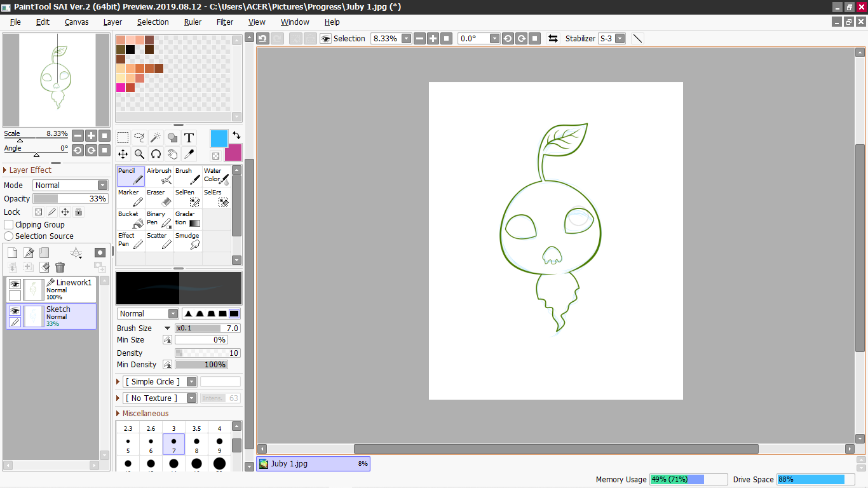Viewport: 868px width, 488px height.
Task: Select the Water Color tool
Action: pos(217,176)
